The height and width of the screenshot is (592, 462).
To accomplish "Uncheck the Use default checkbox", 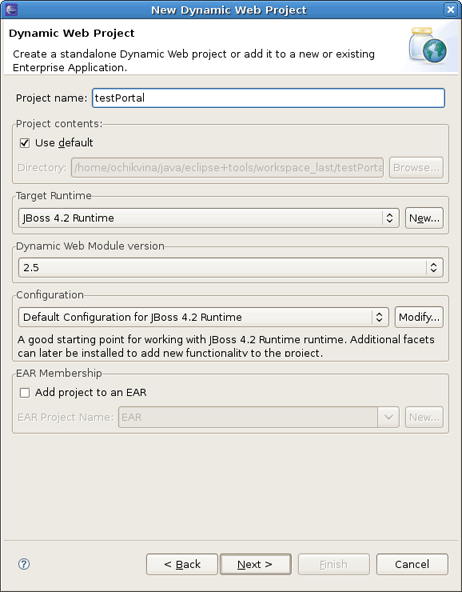I will click(x=25, y=143).
